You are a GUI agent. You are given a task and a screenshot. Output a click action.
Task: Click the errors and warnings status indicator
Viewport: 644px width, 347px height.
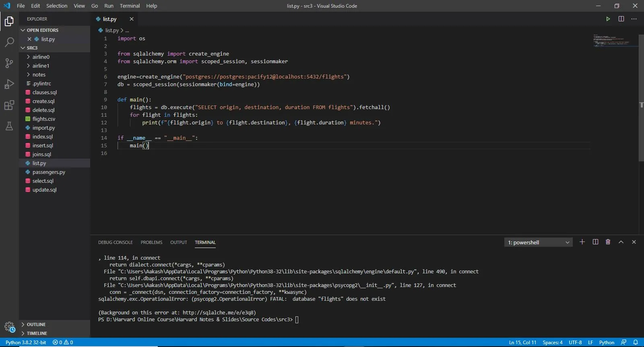click(63, 343)
